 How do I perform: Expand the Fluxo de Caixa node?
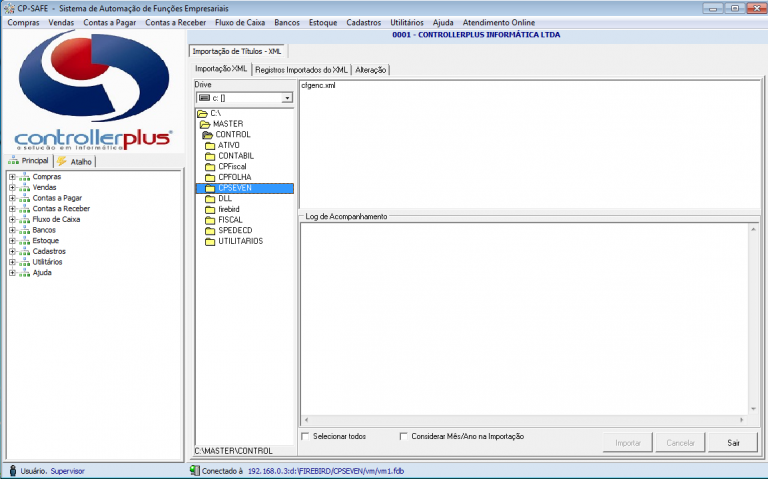(x=12, y=219)
